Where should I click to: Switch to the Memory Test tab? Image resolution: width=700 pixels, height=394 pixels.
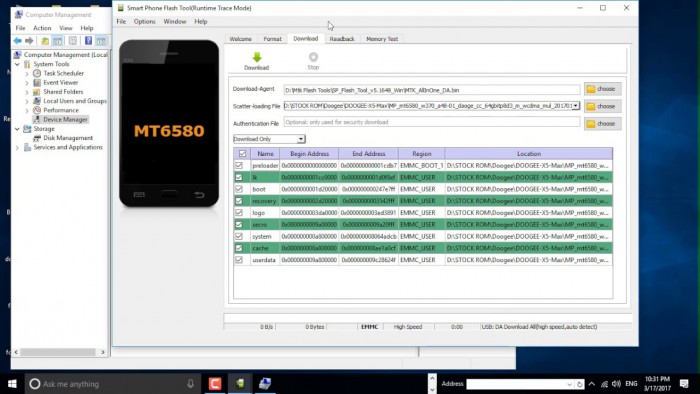coord(382,39)
